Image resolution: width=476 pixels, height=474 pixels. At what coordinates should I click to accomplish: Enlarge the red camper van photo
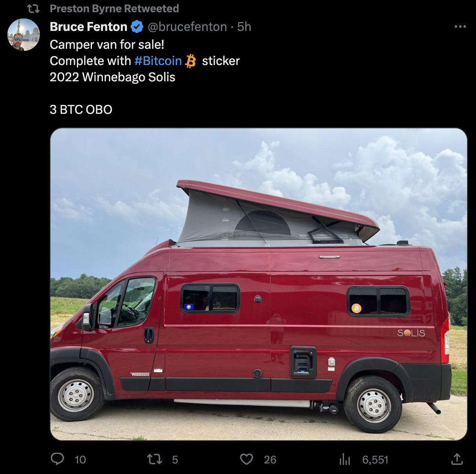258,284
